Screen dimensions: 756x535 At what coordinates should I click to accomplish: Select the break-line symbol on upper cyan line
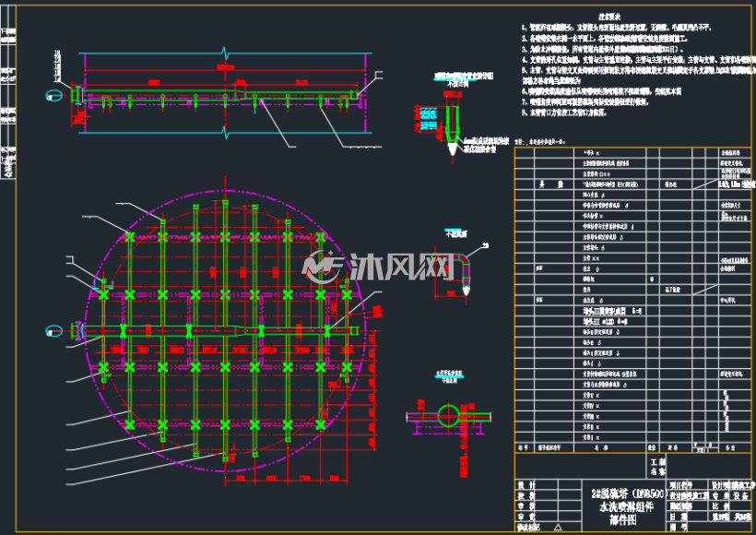tap(225, 53)
